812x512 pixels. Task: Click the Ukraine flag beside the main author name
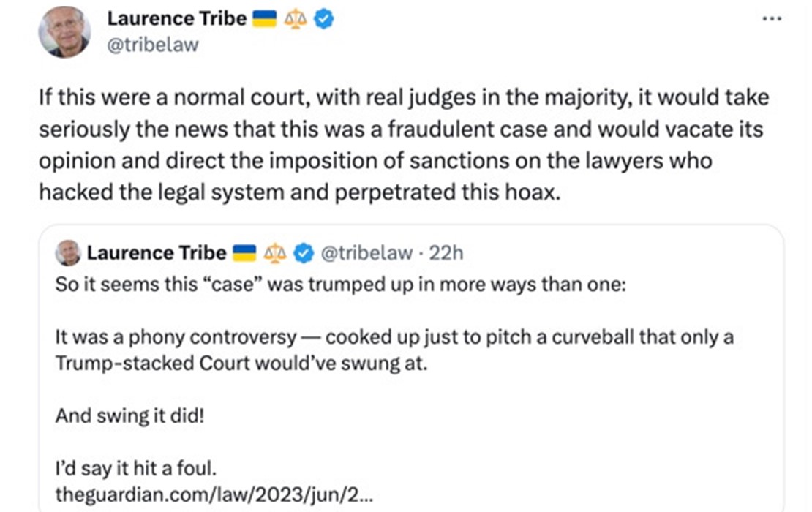tap(264, 20)
